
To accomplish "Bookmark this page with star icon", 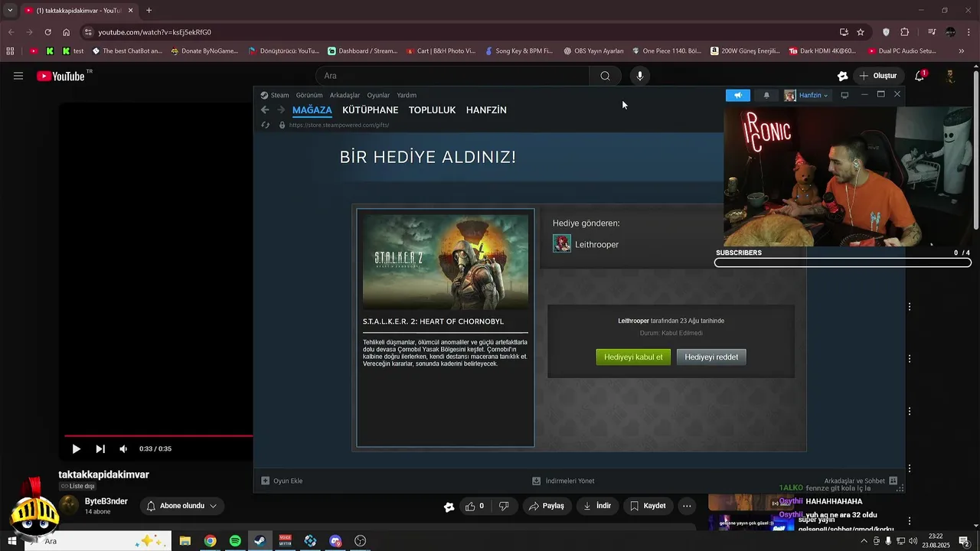I will click(861, 32).
